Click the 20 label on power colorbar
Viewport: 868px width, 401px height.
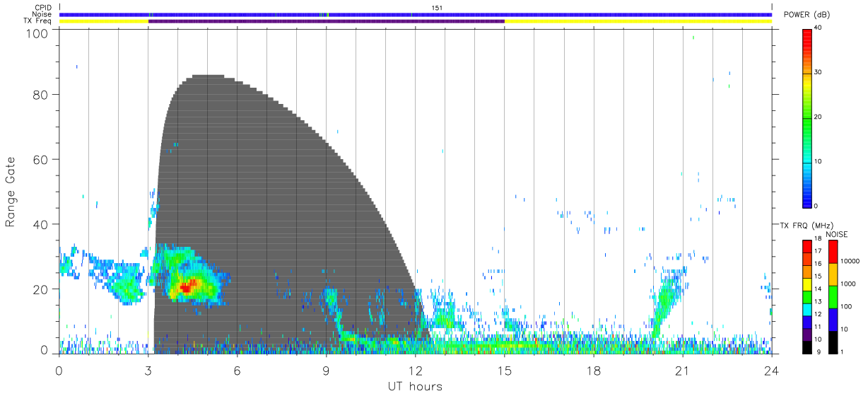click(818, 117)
